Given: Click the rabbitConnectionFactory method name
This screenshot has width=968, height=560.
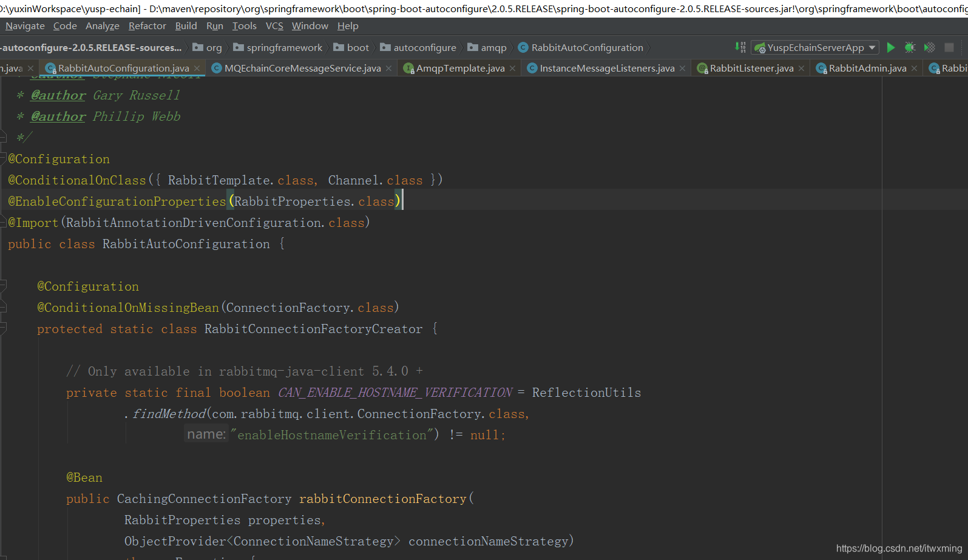Looking at the screenshot, I should (x=382, y=499).
